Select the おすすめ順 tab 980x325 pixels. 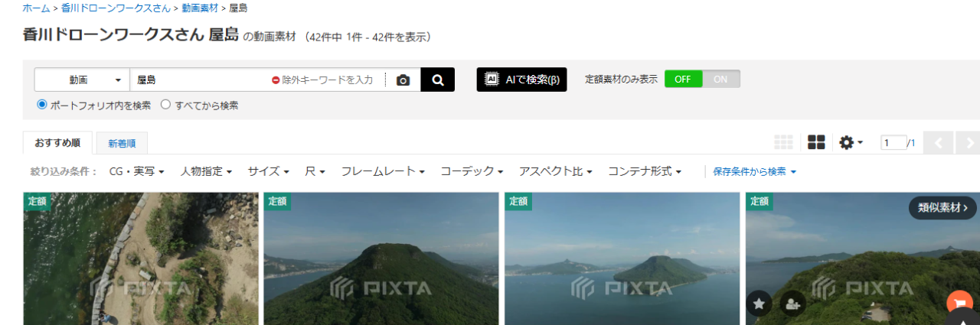(57, 142)
